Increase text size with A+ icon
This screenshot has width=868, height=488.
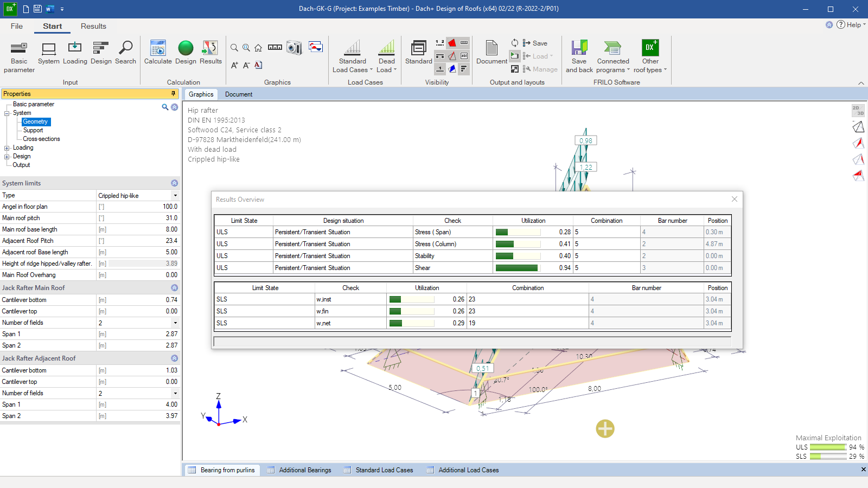click(234, 65)
